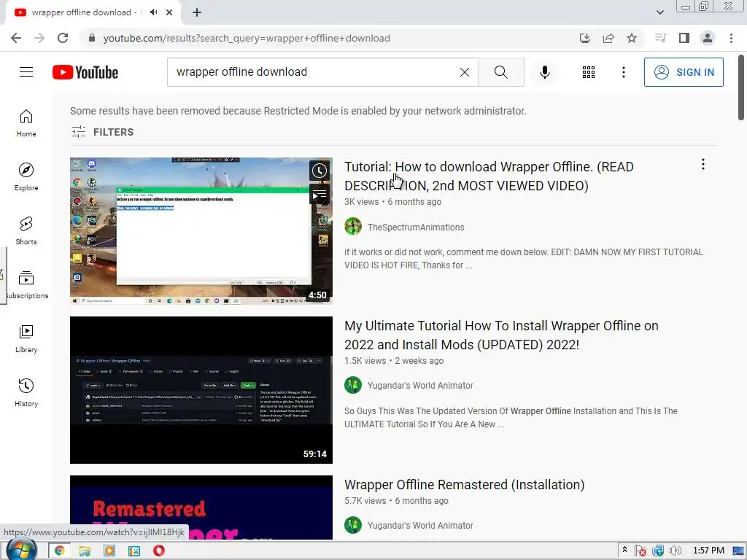This screenshot has width=747, height=560.
Task: Visit Yugandar's World Animator channel under Remastered video
Action: point(420,525)
